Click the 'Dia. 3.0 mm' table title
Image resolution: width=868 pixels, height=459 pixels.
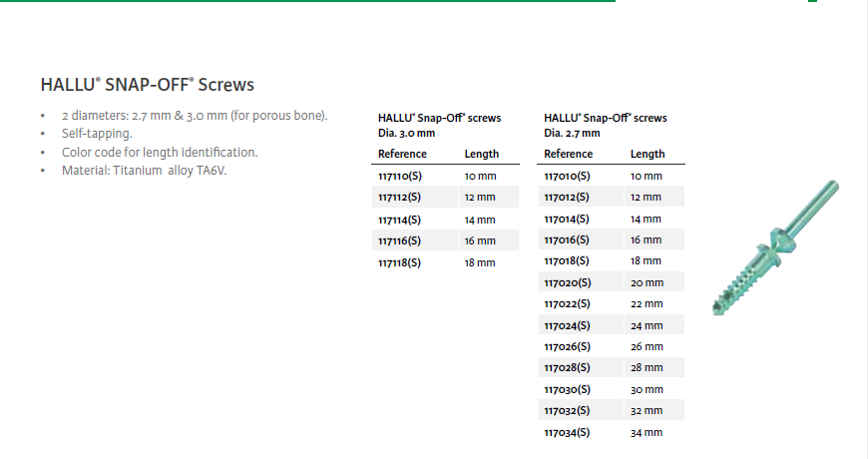click(x=407, y=133)
